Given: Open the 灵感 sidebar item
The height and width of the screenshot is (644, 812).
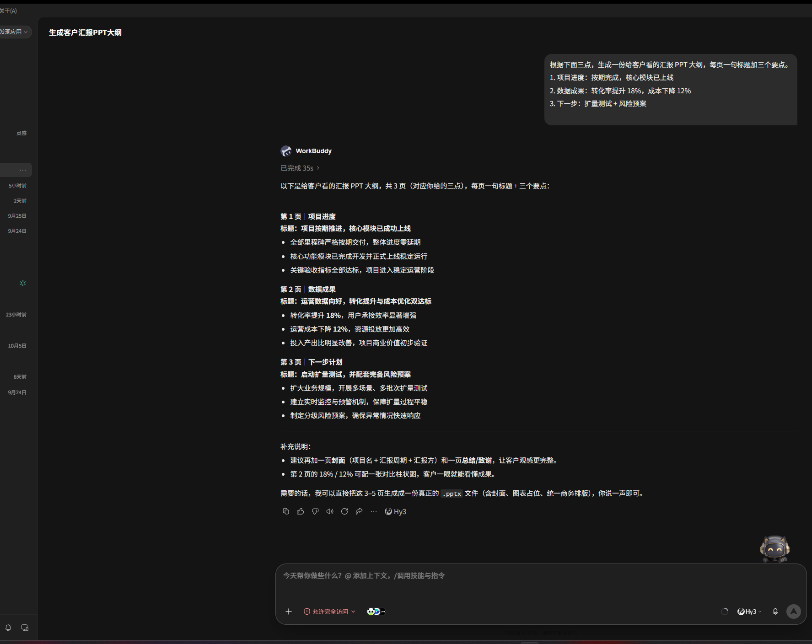Looking at the screenshot, I should [x=22, y=133].
